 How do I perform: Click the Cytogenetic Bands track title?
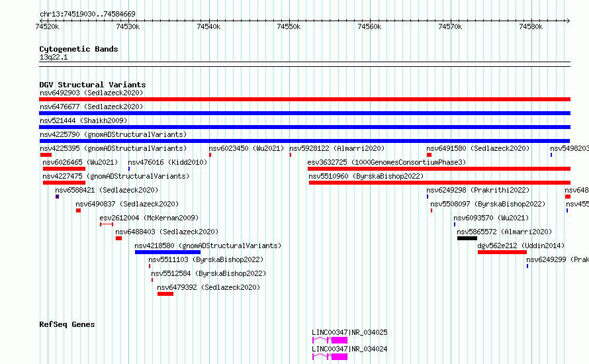pyautogui.click(x=79, y=49)
